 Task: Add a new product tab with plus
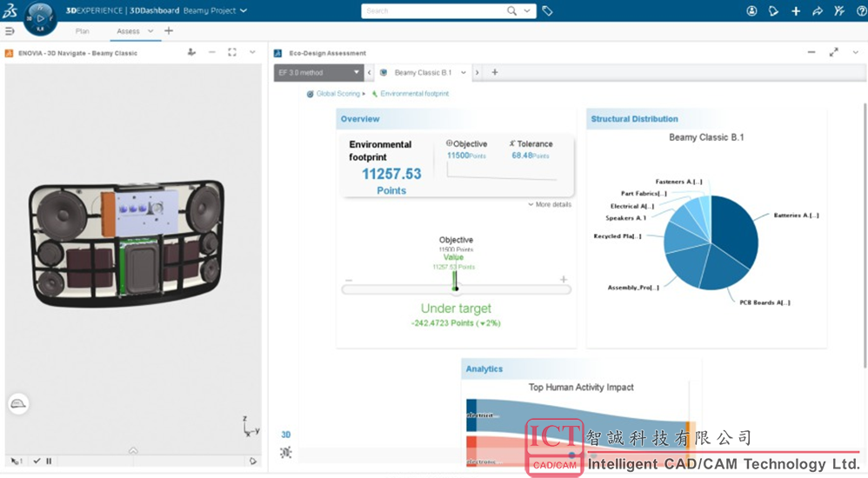(495, 72)
